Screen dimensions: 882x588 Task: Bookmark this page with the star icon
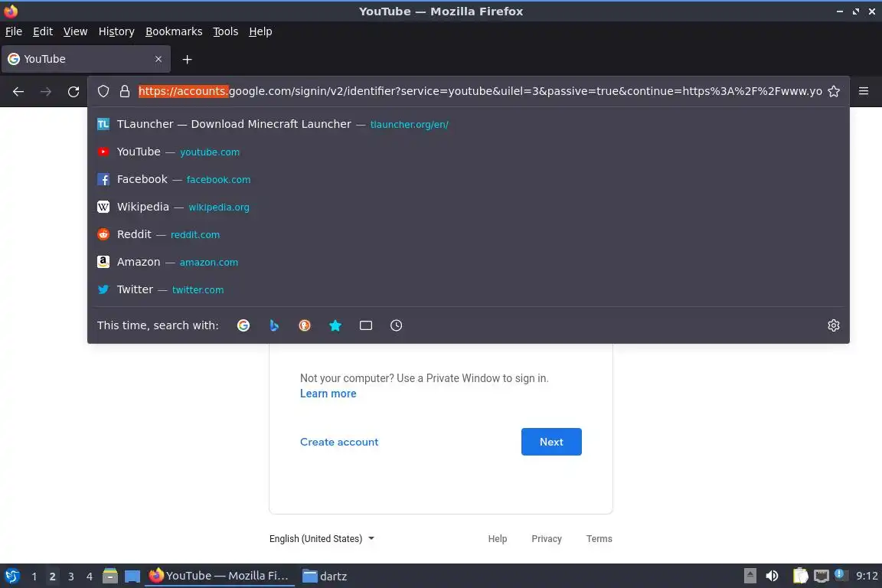point(834,91)
